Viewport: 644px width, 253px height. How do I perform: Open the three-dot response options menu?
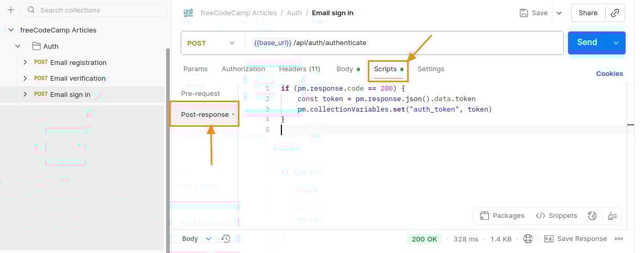[x=619, y=239]
